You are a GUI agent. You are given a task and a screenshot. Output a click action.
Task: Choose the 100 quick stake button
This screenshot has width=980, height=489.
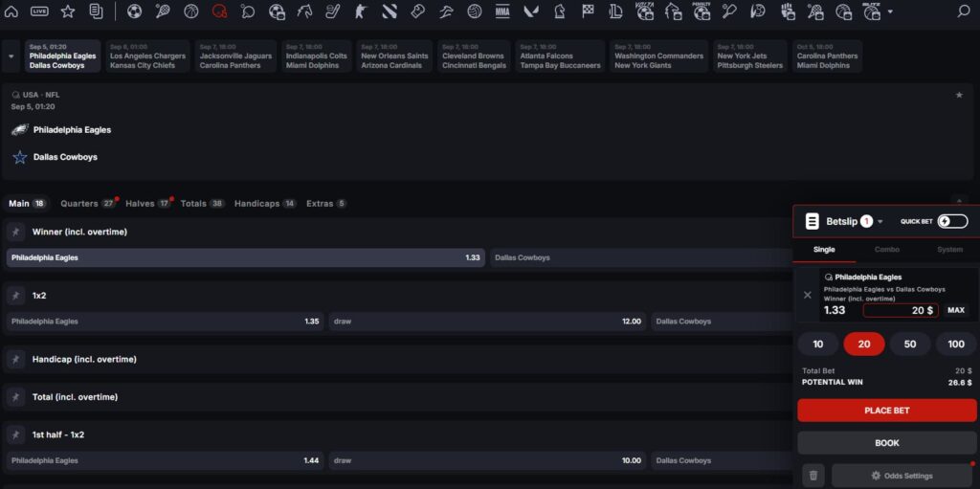[x=956, y=344]
